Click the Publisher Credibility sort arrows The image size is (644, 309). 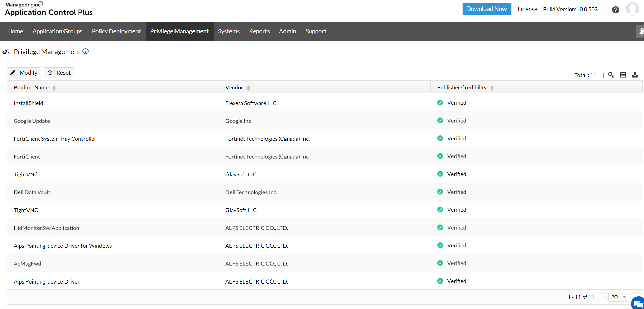(x=492, y=88)
